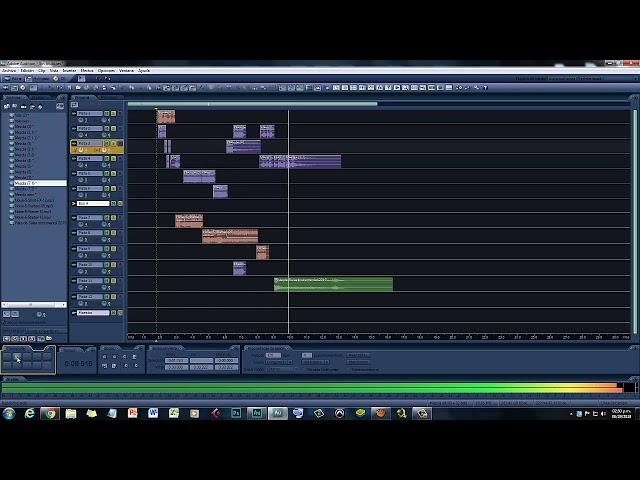The image size is (640, 480).
Task: Click the Pause button in transport panel
Action: (27, 357)
